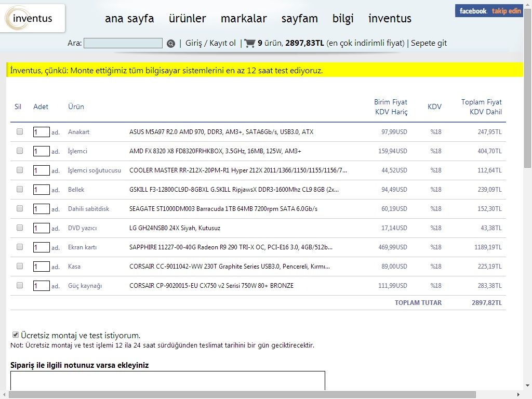Click the horizontal scrollbar thumb
The width and height of the screenshot is (532, 399).
[242, 395]
